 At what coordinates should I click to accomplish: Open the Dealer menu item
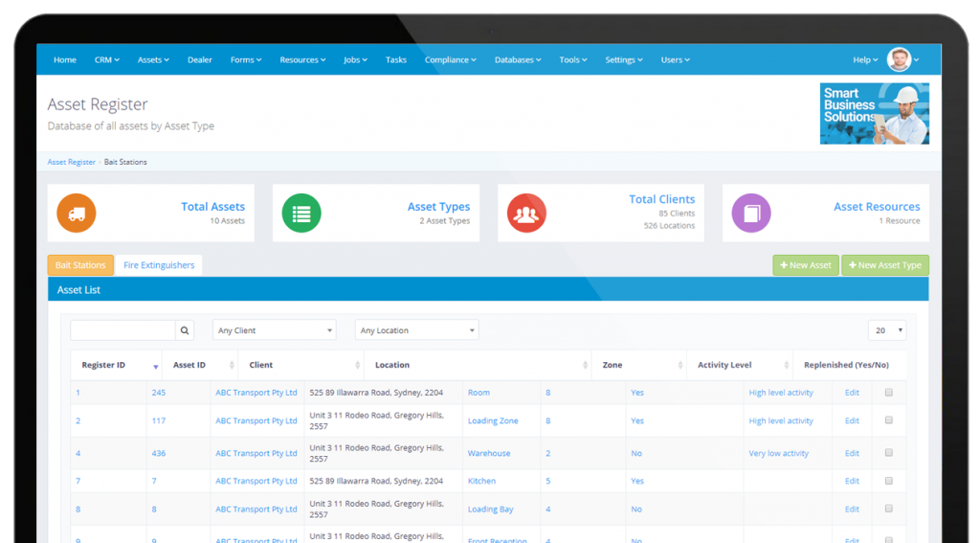200,60
